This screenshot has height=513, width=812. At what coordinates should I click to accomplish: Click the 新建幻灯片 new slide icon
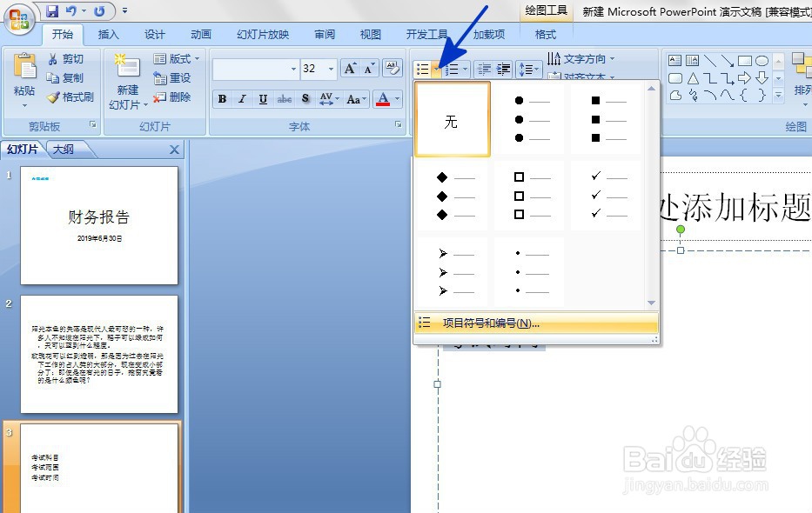coord(127,67)
